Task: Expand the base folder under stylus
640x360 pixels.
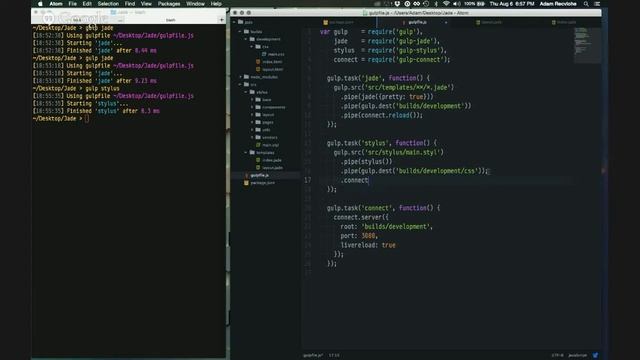Action: 252,100
